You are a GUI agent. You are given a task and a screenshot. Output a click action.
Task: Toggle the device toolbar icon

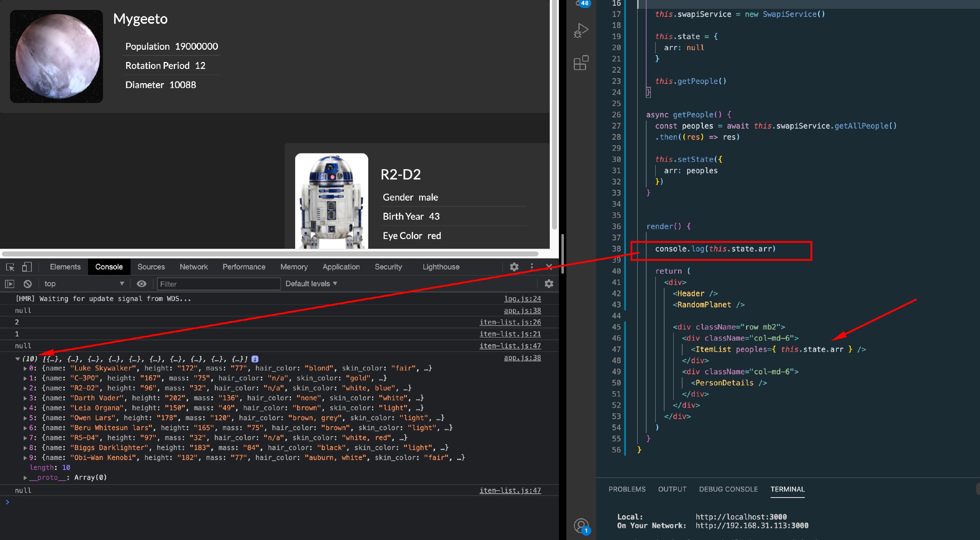point(26,267)
